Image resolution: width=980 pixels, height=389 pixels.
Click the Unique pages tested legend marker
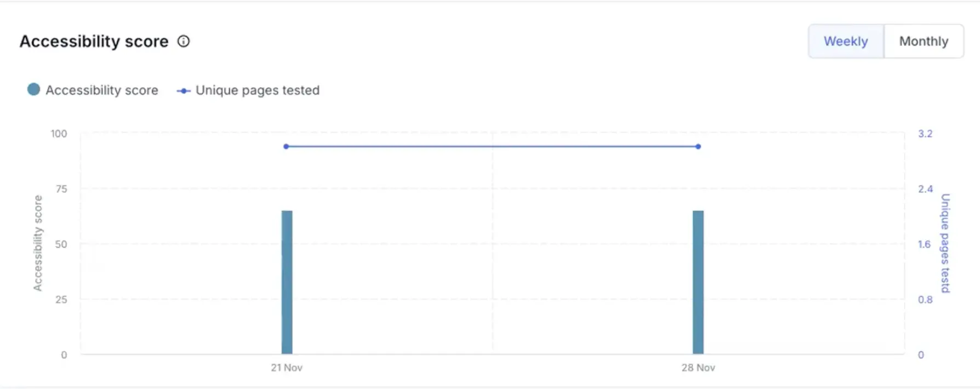coord(183,90)
